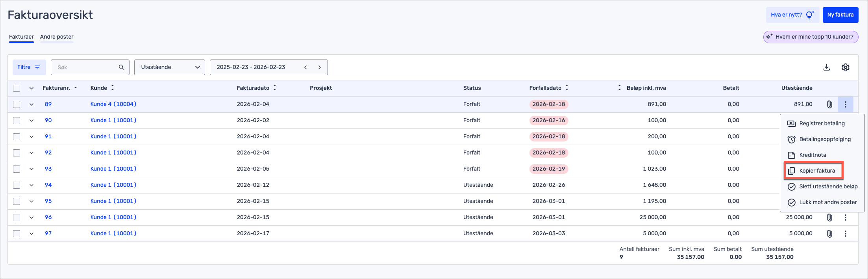Click the Ny faktura button
868x279 pixels.
pyautogui.click(x=840, y=15)
